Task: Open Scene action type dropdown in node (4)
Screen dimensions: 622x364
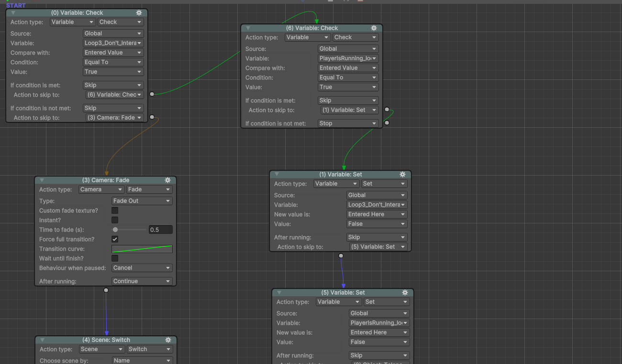Action: (x=102, y=349)
